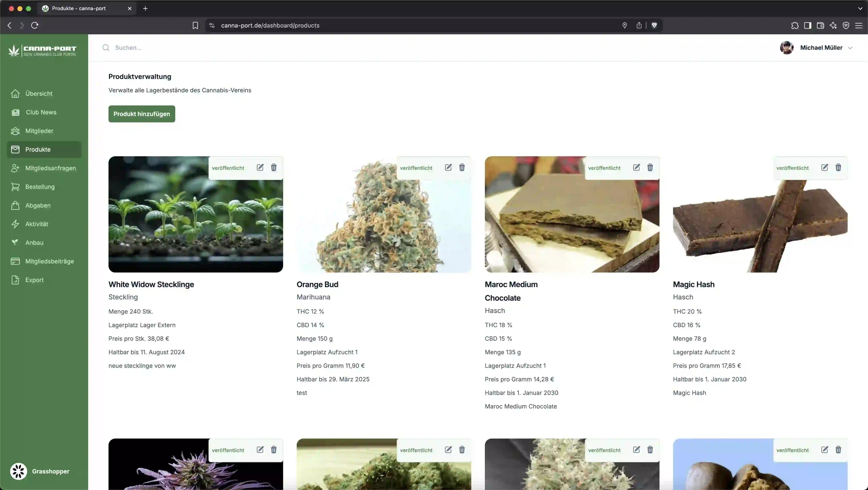
Task: Open Bestellung in the sidebar
Action: pyautogui.click(x=44, y=187)
